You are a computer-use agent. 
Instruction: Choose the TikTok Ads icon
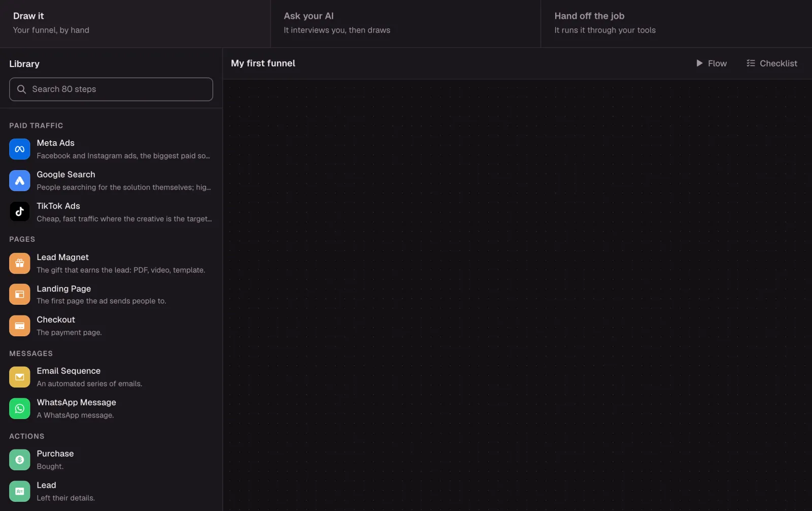[19, 212]
